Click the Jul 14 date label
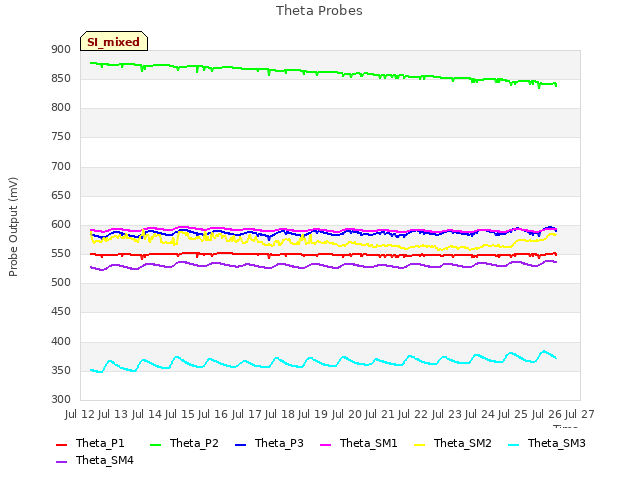The width and height of the screenshot is (640, 480). (x=147, y=414)
